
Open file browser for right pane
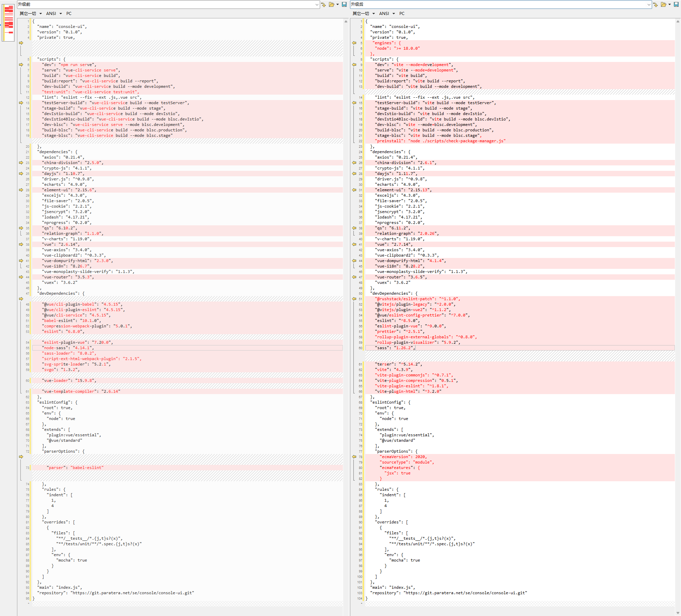pos(663,4)
